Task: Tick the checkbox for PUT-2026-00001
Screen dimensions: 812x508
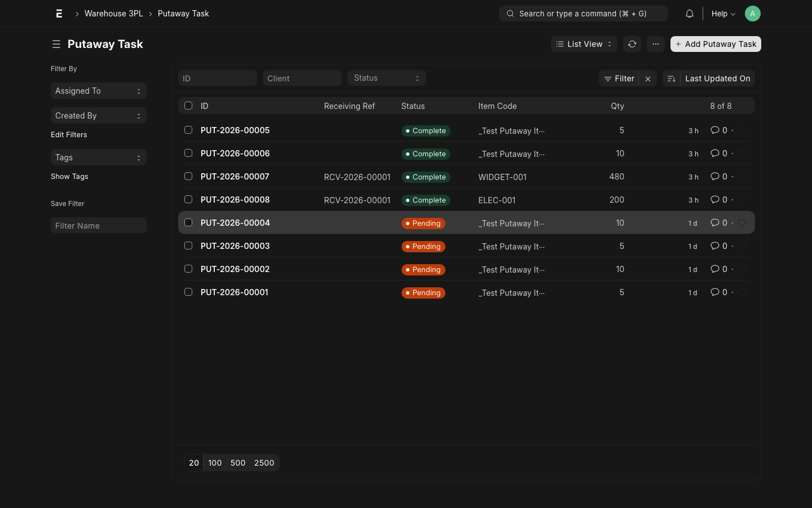Action: pos(188,292)
